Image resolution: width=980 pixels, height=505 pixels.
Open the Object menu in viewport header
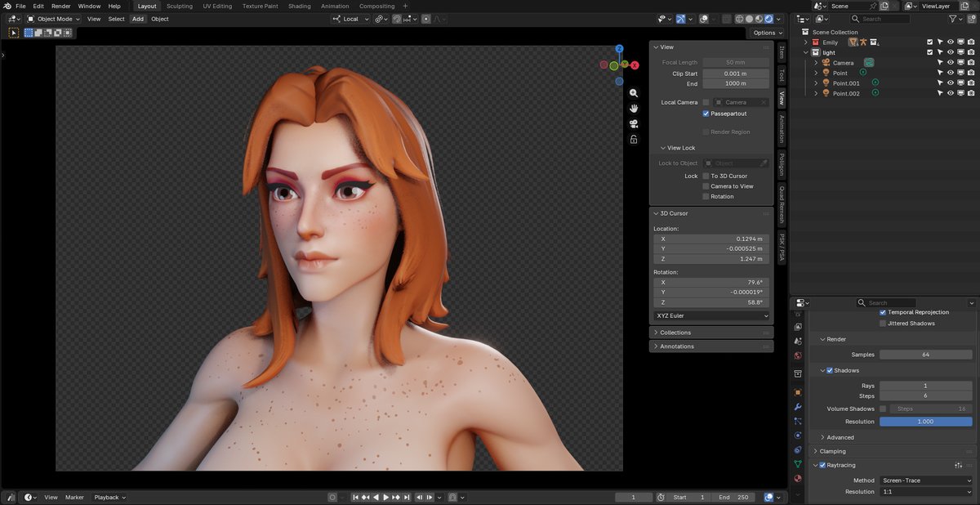(x=160, y=19)
